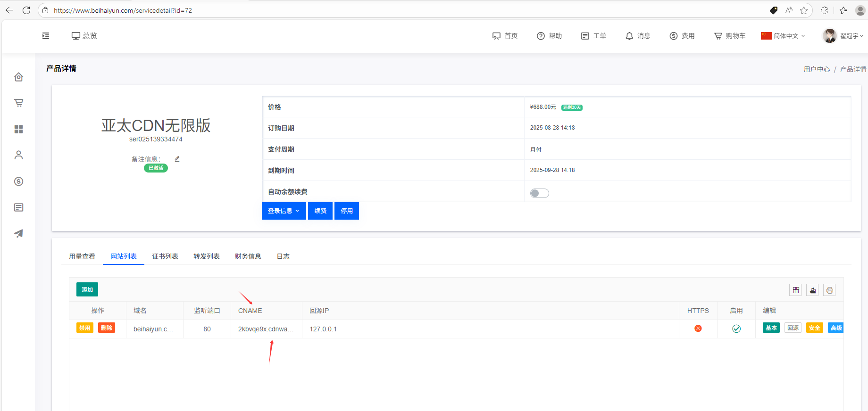Image resolution: width=868 pixels, height=411 pixels.
Task: Toggle the enabled checkmark for beihaiyun domain
Action: (x=736, y=329)
